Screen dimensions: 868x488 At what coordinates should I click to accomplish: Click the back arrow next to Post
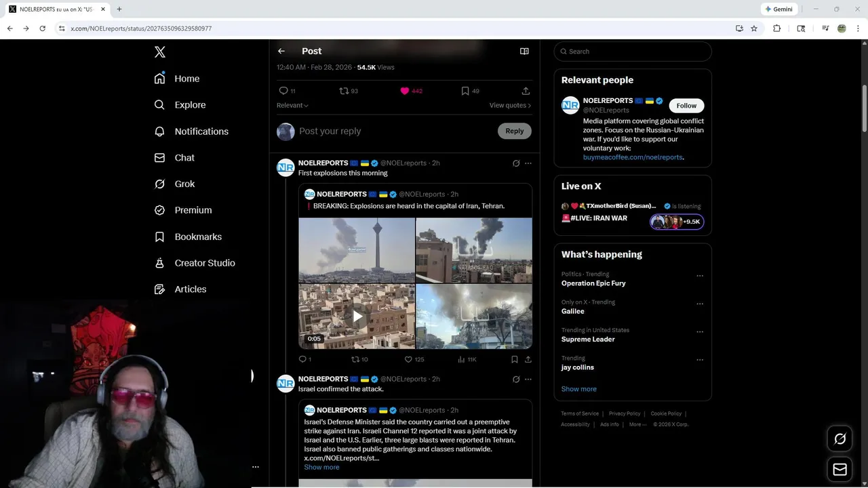(281, 52)
